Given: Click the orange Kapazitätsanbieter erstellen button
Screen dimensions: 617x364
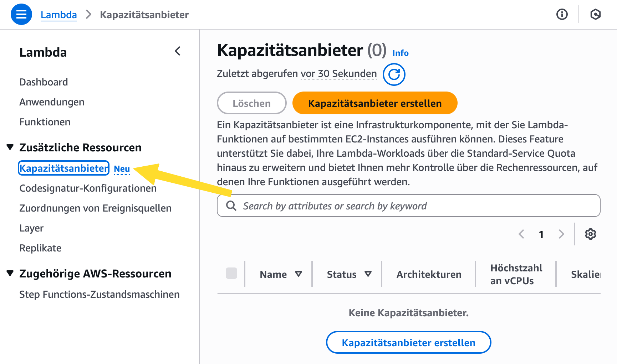Looking at the screenshot, I should pos(374,103).
